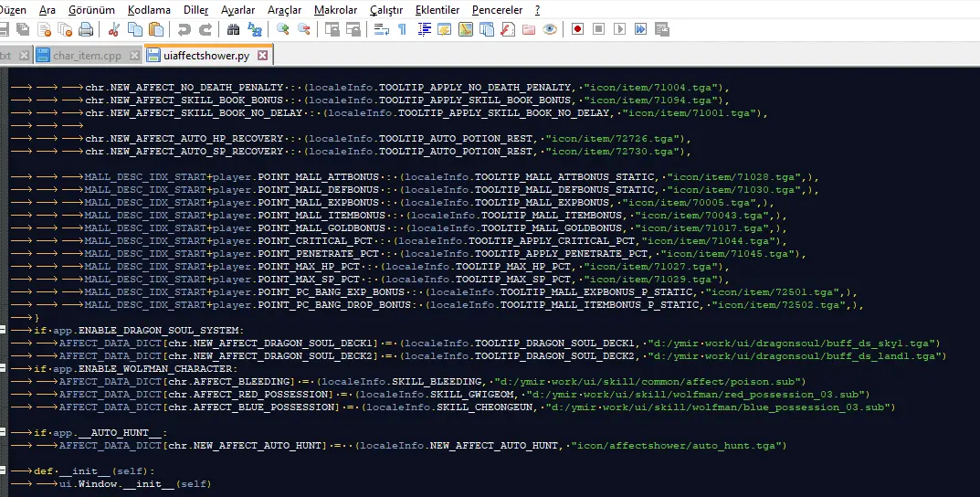Open the Eklentiler menu
This screenshot has width=980, height=497.
(437, 10)
